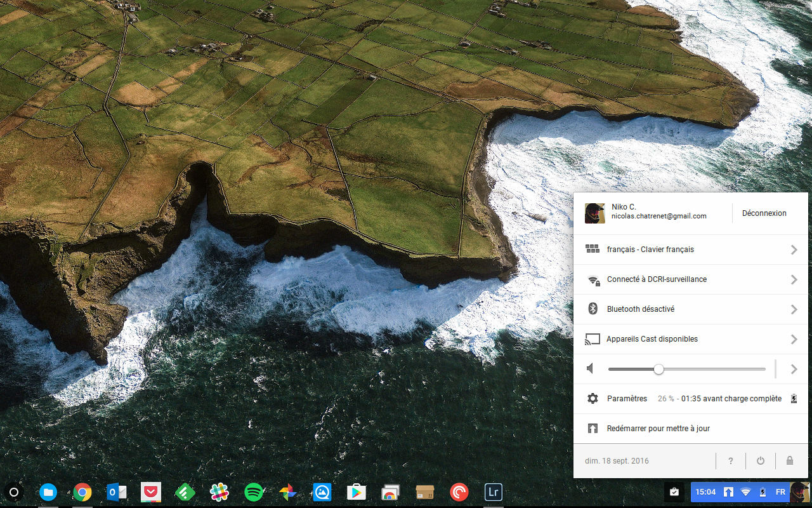The height and width of the screenshot is (508, 812).
Task: Click the Déconnexion button
Action: [x=764, y=213]
